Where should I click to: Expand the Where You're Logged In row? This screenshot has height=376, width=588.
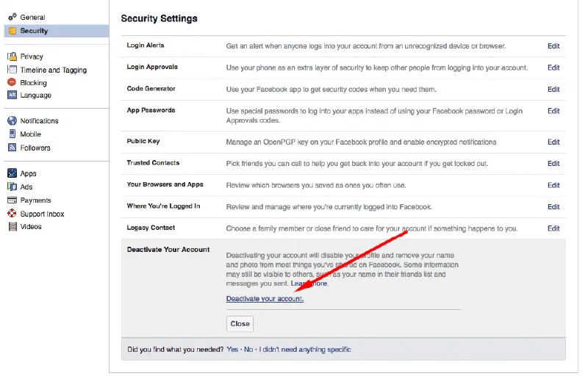pos(163,206)
